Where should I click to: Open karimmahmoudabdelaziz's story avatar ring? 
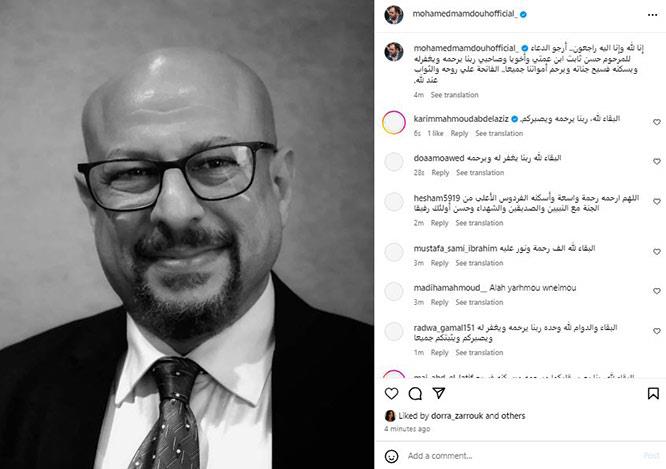(x=394, y=122)
